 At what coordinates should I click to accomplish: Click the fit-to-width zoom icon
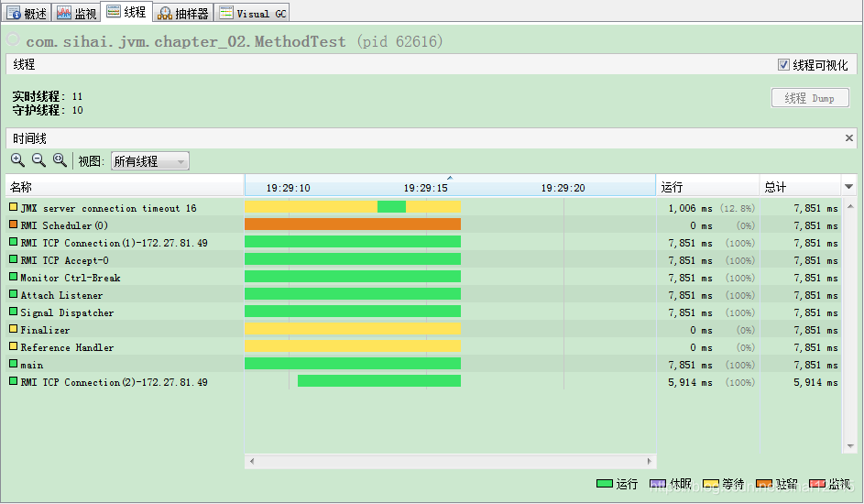60,160
